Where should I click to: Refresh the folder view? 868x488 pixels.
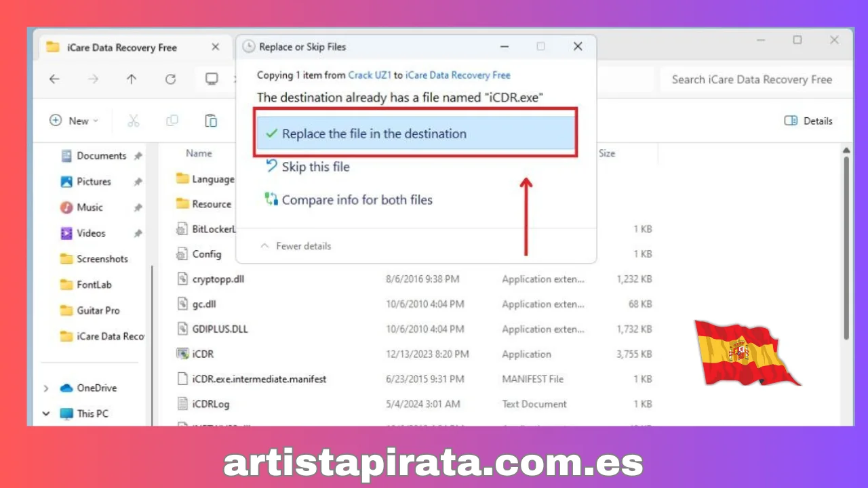tap(170, 79)
